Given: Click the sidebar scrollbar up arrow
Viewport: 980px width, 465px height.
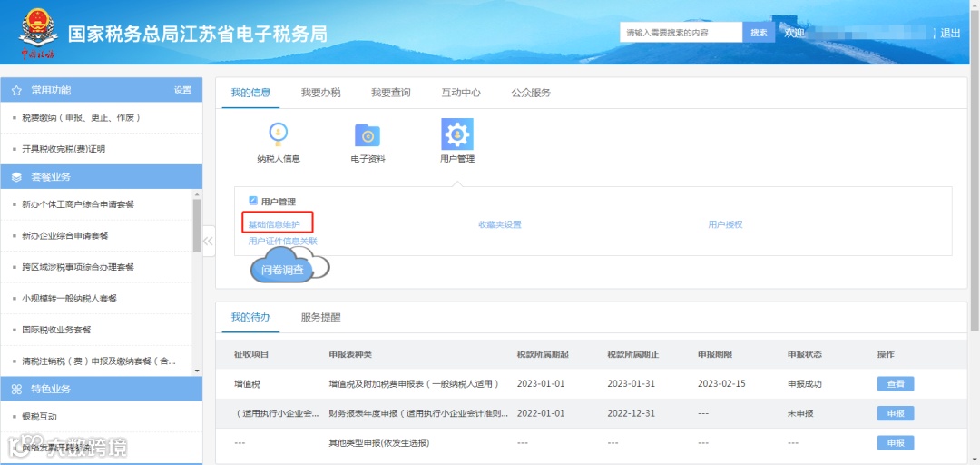Looking at the screenshot, I should tap(198, 194).
